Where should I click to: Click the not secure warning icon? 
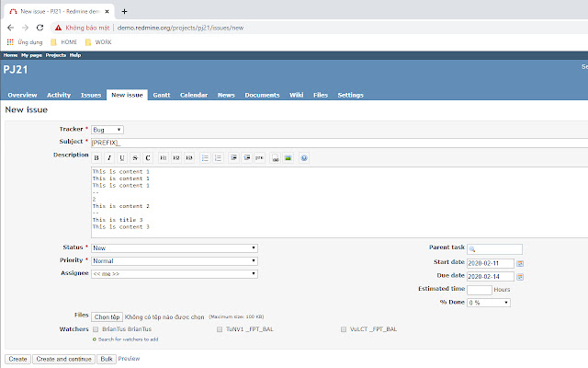[58, 28]
